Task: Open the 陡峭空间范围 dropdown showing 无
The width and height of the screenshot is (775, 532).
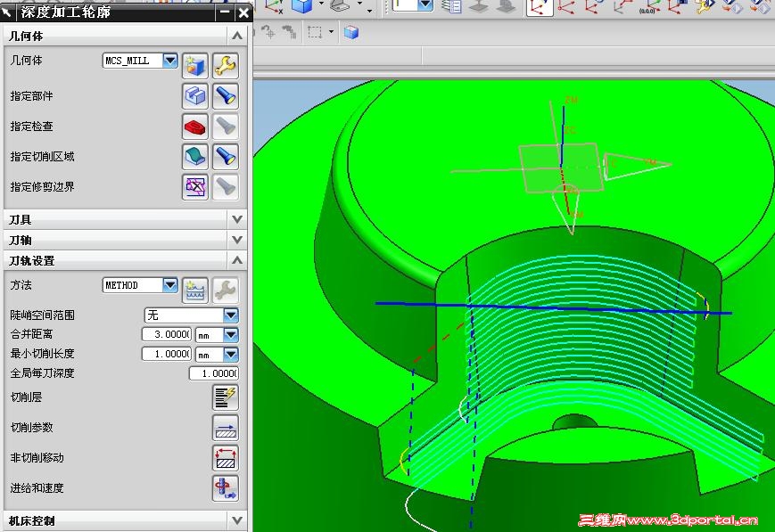Action: [x=231, y=315]
